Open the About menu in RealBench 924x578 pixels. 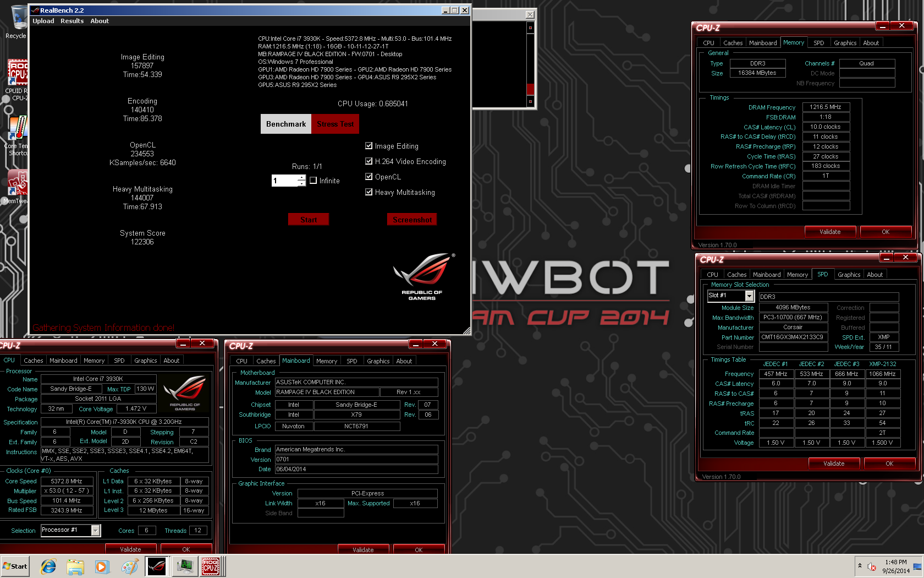[100, 21]
